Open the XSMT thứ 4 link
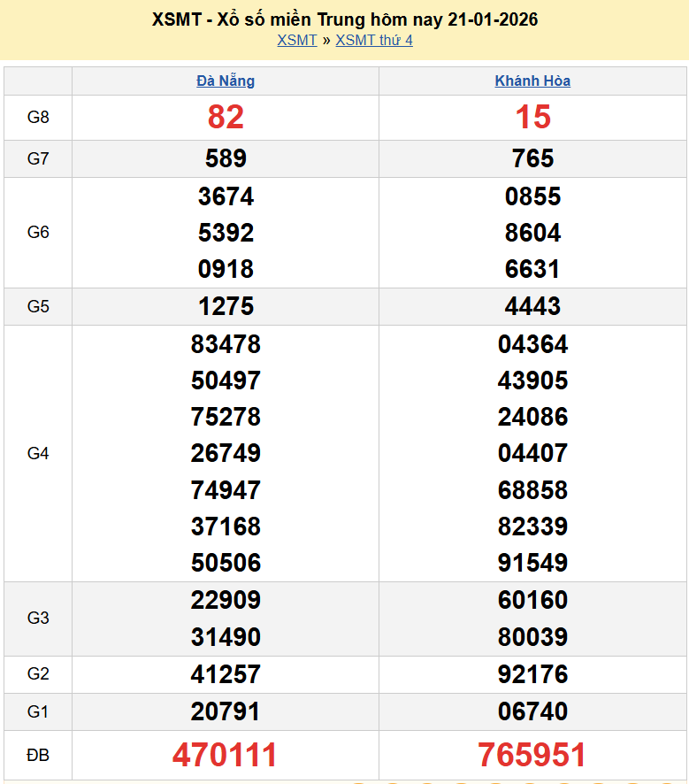This screenshot has height=784, width=689. coord(374,40)
